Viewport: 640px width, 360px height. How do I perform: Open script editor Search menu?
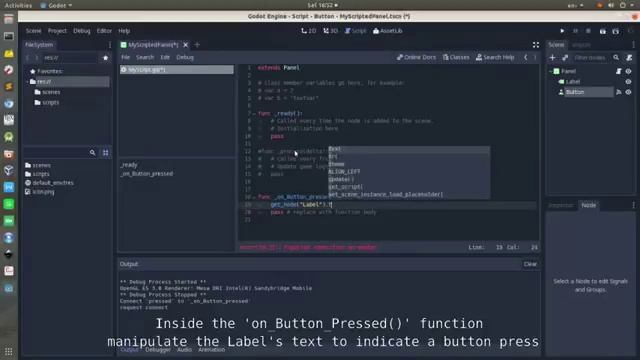pos(145,58)
